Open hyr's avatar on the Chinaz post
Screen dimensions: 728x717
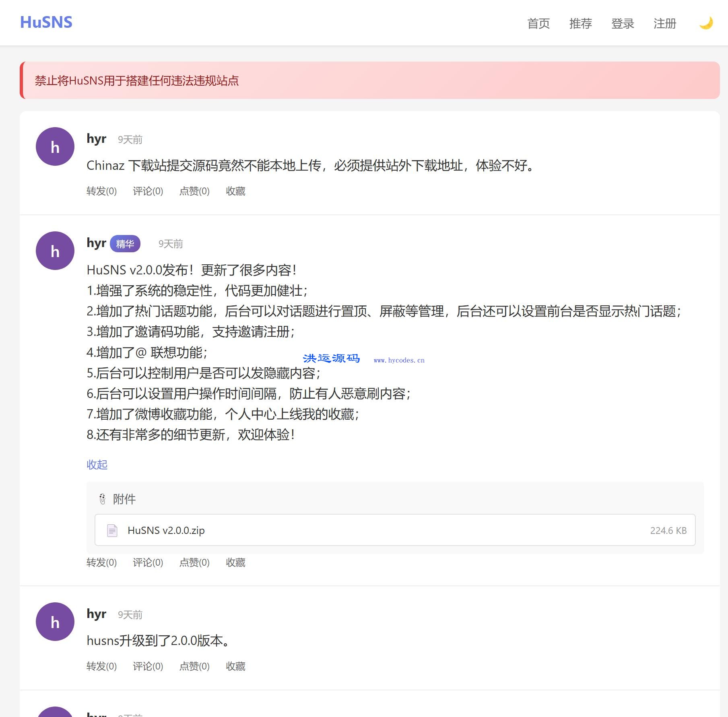(x=55, y=147)
